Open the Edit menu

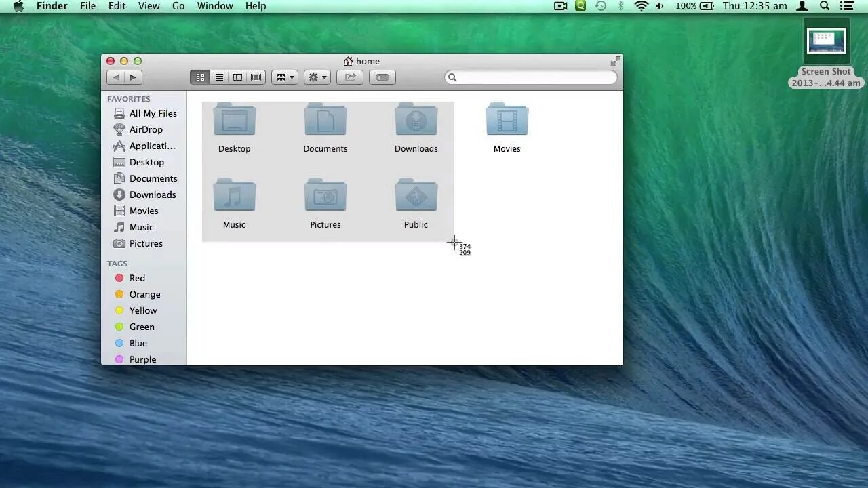tap(117, 6)
